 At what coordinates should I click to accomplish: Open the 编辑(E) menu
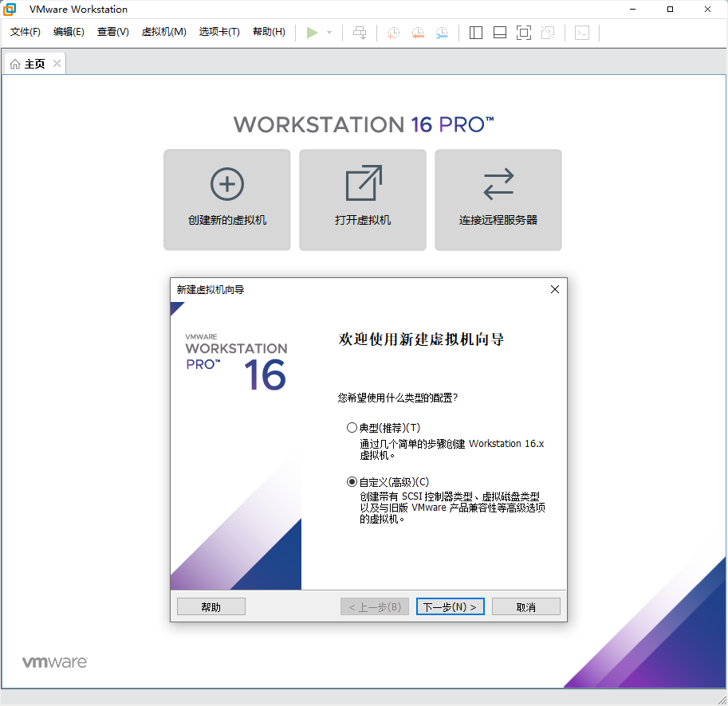[x=69, y=32]
